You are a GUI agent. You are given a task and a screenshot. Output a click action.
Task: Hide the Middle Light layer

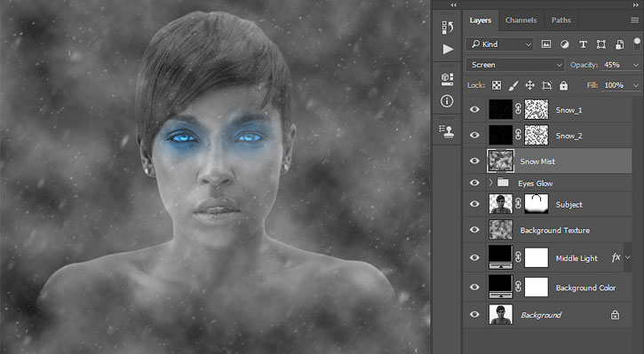click(x=474, y=257)
